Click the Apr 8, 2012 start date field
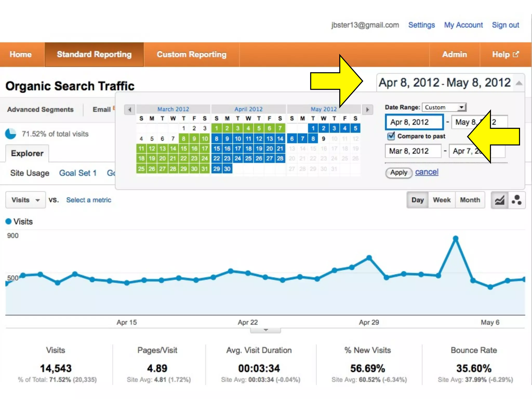Image resolution: width=532 pixels, height=399 pixels. coord(414,122)
